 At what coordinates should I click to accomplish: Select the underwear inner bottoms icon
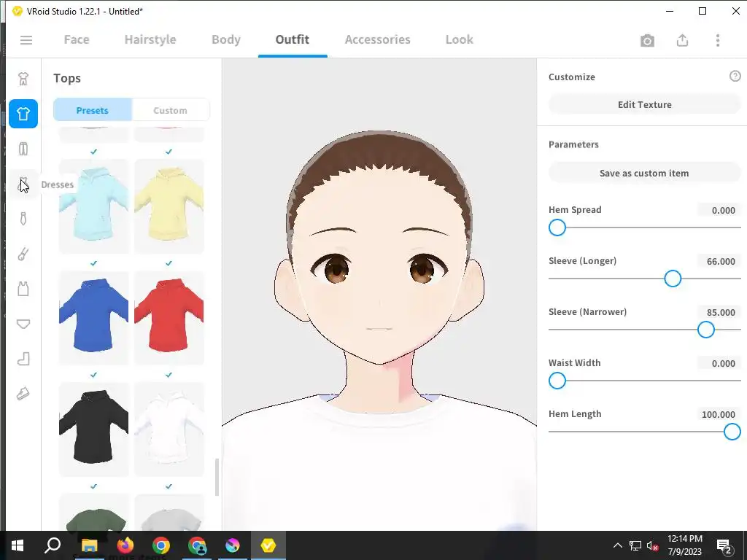click(x=23, y=324)
